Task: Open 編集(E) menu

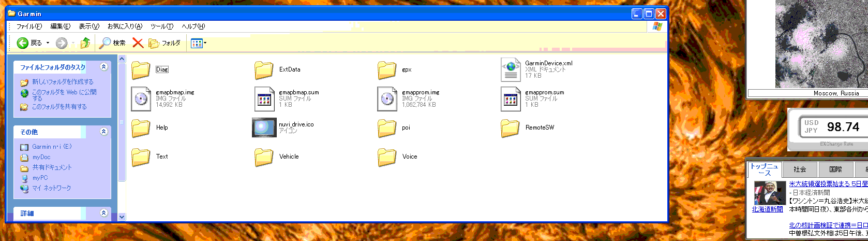Action: pyautogui.click(x=60, y=26)
